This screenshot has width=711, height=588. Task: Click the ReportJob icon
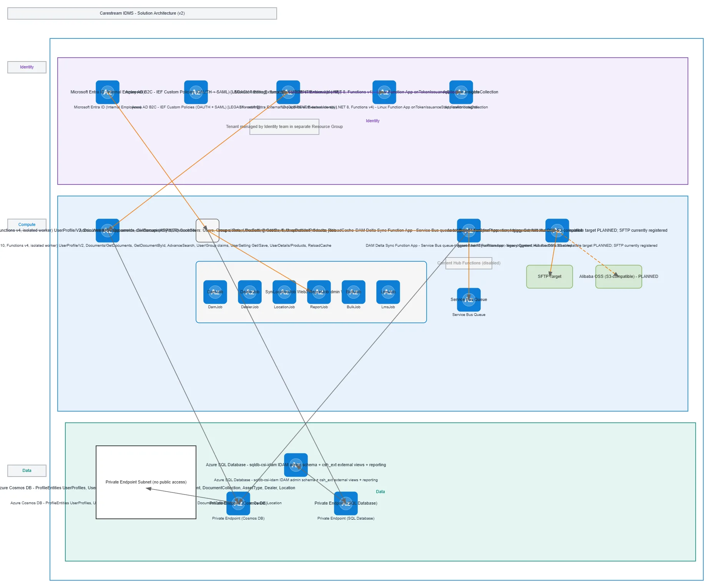tap(319, 292)
